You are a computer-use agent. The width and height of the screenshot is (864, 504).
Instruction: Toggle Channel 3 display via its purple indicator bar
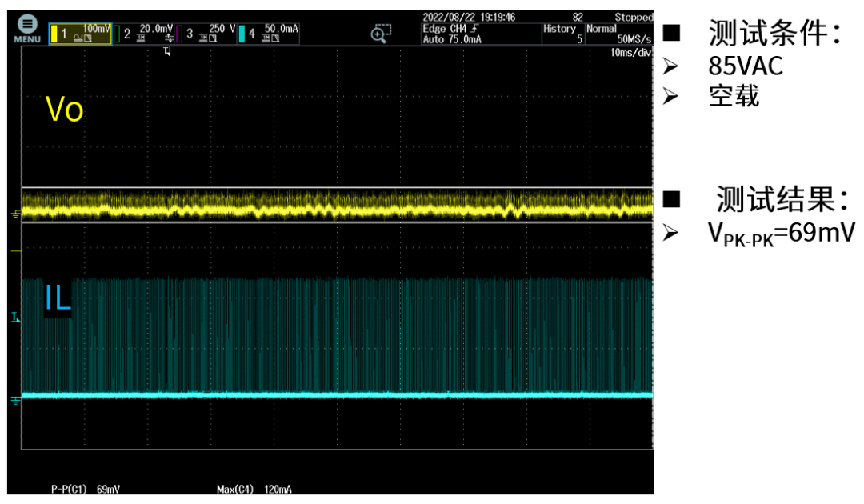click(178, 30)
